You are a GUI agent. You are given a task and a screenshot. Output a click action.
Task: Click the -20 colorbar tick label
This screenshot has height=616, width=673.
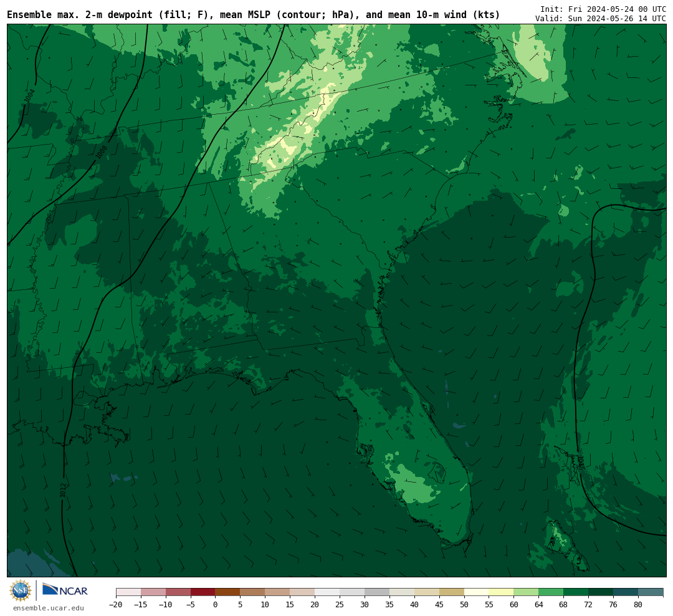point(116,604)
